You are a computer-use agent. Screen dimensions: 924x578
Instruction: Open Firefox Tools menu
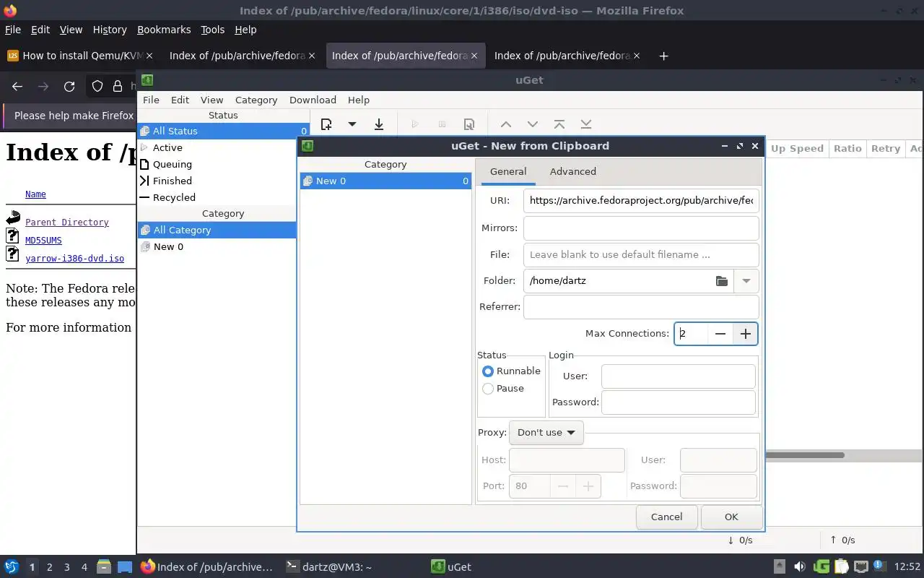tap(212, 30)
